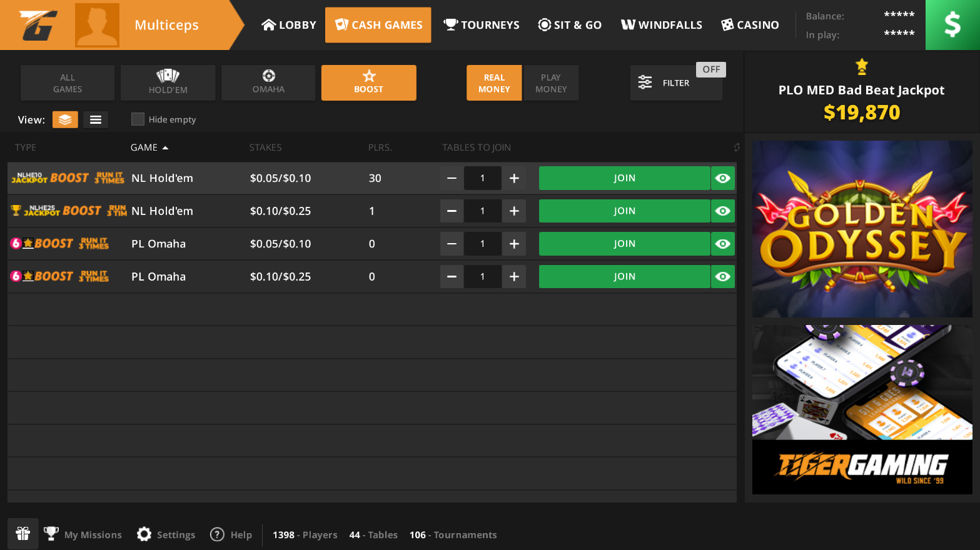Select the grouped layers view icon
The height and width of the screenshot is (550, 980).
click(x=65, y=119)
